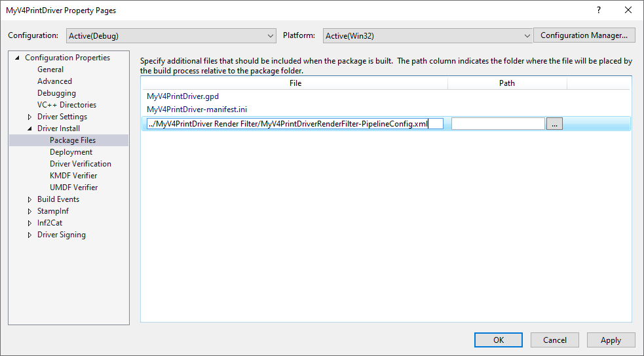Click the empty Path input field
This screenshot has height=356, width=644.
click(x=498, y=124)
